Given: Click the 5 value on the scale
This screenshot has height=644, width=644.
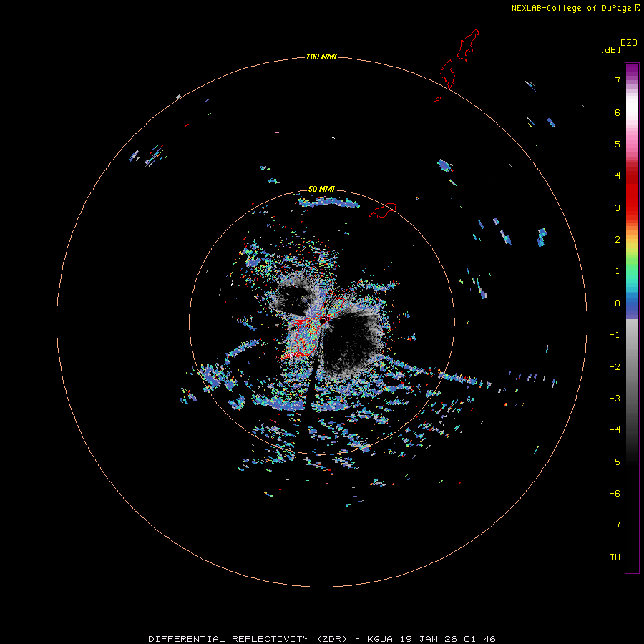Looking at the screenshot, I should [618, 144].
